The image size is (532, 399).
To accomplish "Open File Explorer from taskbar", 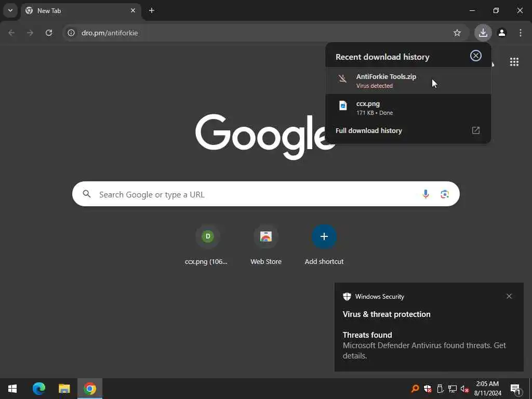I will pyautogui.click(x=64, y=389).
